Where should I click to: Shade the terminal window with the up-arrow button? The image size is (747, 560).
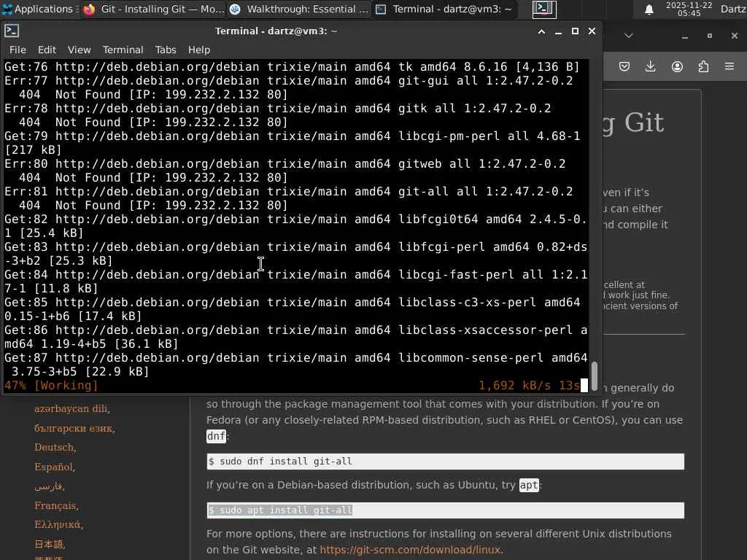[x=541, y=31]
